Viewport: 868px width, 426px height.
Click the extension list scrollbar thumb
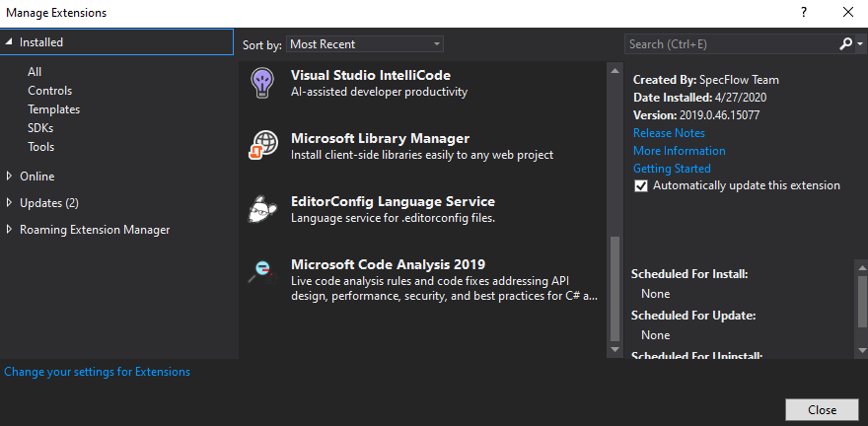[x=615, y=289]
